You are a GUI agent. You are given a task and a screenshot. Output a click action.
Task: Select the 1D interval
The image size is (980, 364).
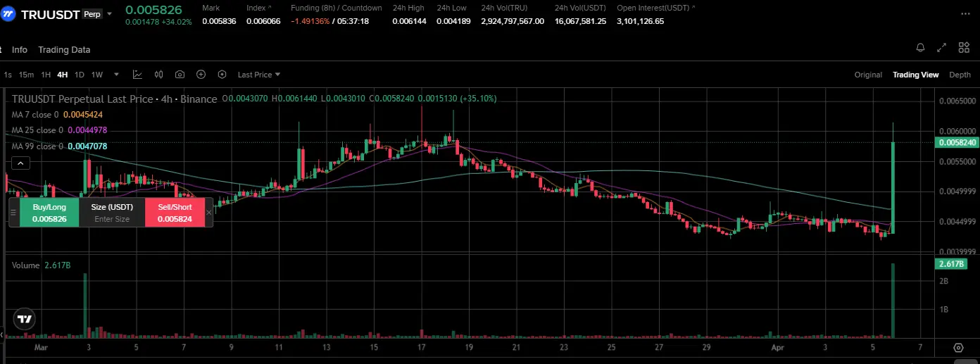[80, 75]
